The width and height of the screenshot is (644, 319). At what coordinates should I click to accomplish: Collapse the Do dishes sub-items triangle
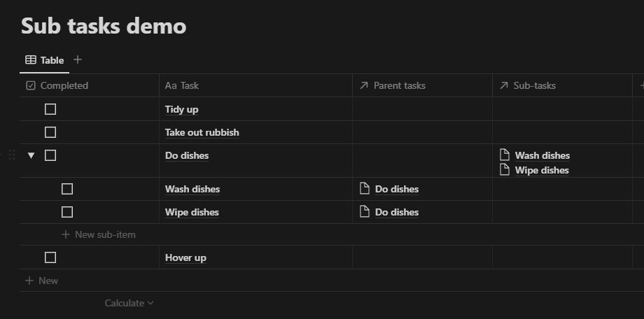pyautogui.click(x=31, y=155)
